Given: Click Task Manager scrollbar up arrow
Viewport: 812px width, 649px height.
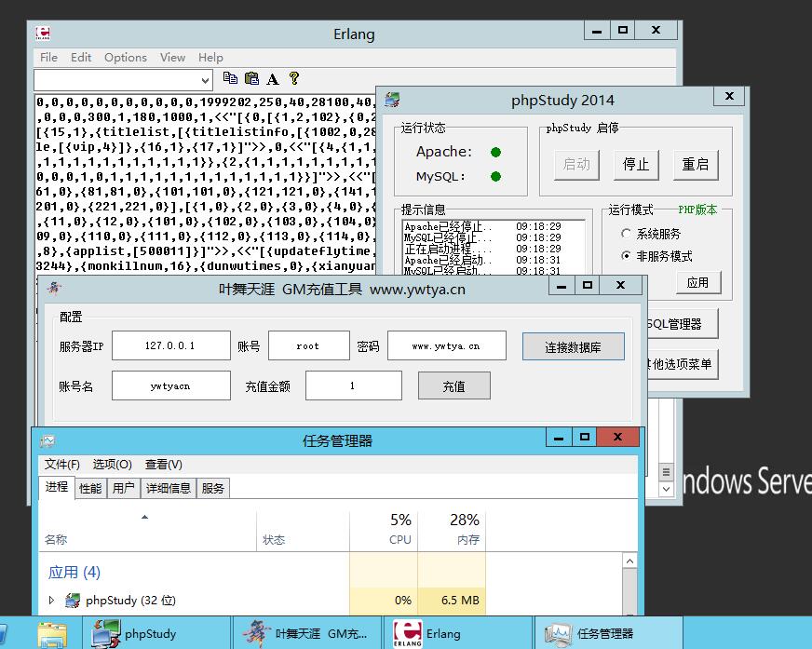Looking at the screenshot, I should [629, 561].
